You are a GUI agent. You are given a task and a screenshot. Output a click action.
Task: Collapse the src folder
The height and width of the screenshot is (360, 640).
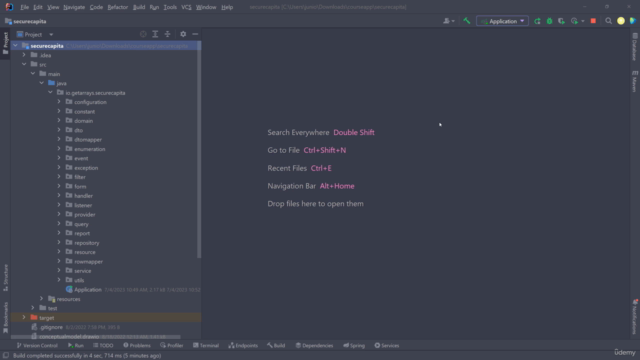point(24,64)
